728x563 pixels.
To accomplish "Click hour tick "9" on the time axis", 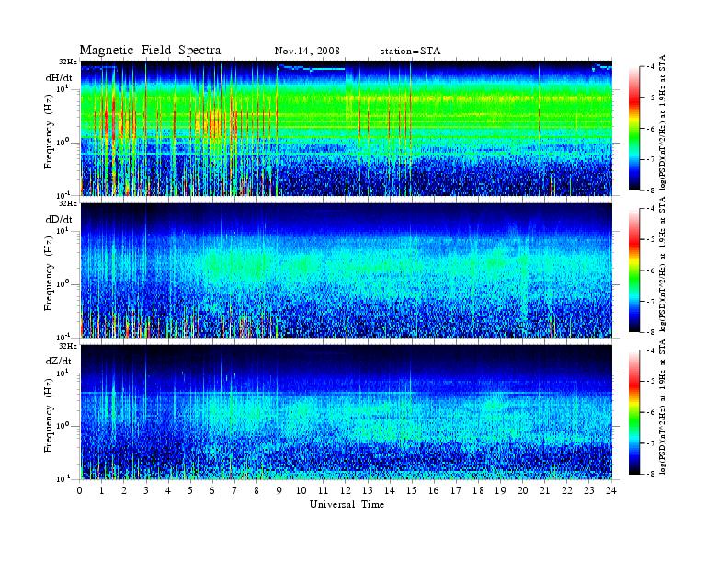I will coord(279,490).
